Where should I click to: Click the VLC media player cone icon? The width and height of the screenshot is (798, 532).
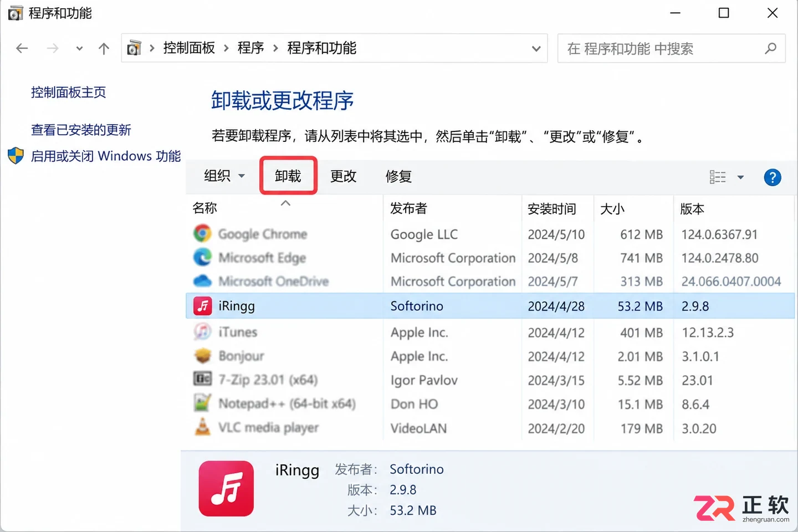point(202,427)
